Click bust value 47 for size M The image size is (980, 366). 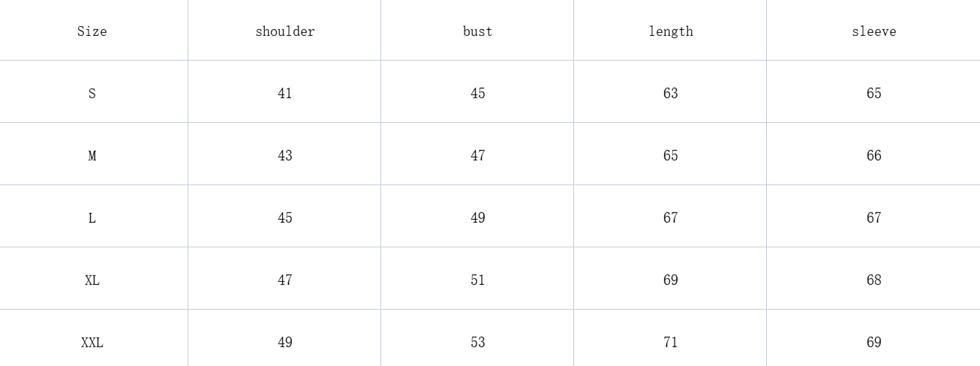(478, 156)
